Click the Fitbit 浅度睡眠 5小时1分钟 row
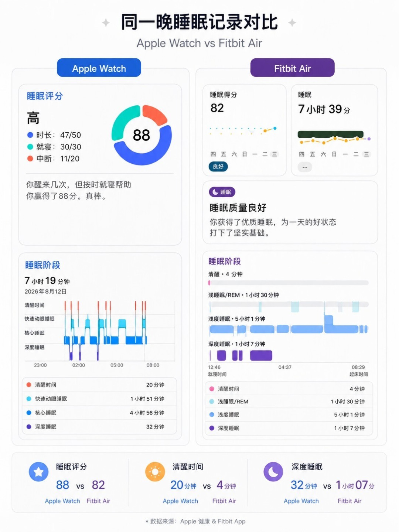 tap(289, 415)
